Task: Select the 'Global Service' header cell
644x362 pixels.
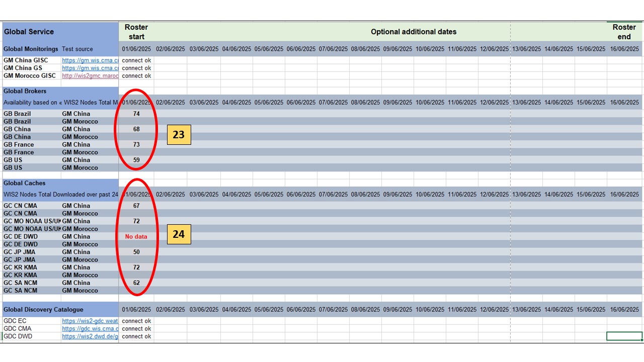Action: coord(60,32)
